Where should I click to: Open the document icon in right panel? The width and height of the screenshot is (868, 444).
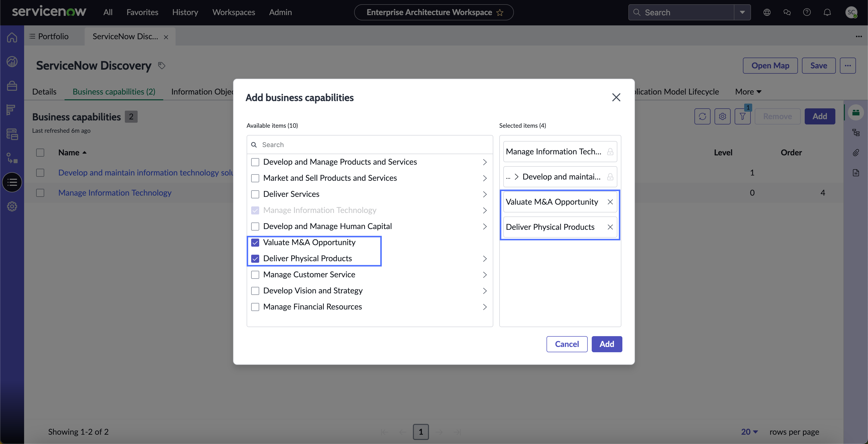tap(856, 173)
